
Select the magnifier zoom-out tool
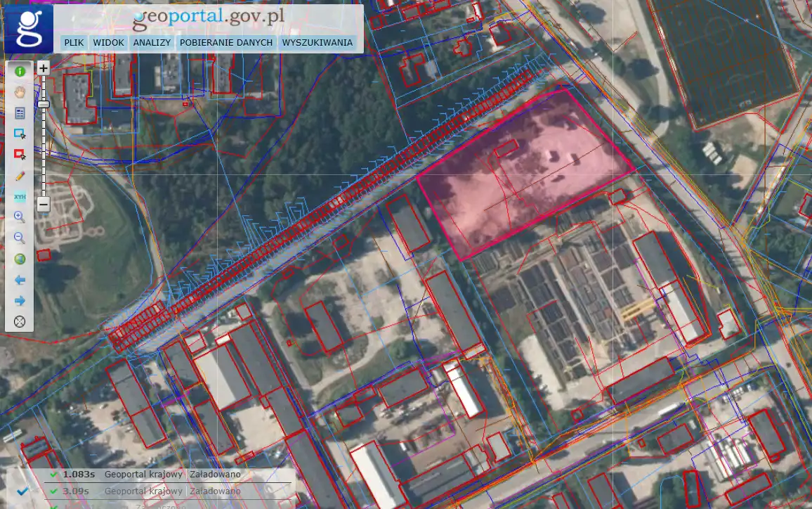(x=20, y=238)
